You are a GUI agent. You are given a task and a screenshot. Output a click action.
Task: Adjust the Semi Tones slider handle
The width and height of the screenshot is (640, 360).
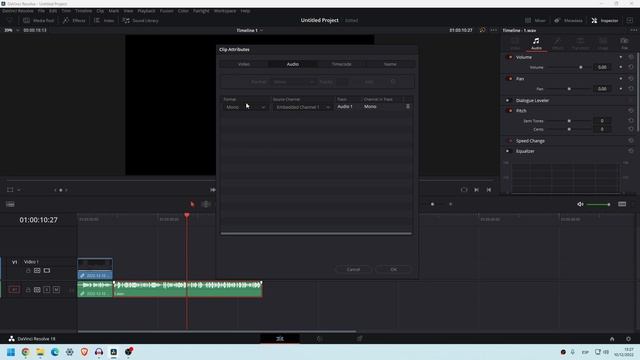click(x=569, y=121)
